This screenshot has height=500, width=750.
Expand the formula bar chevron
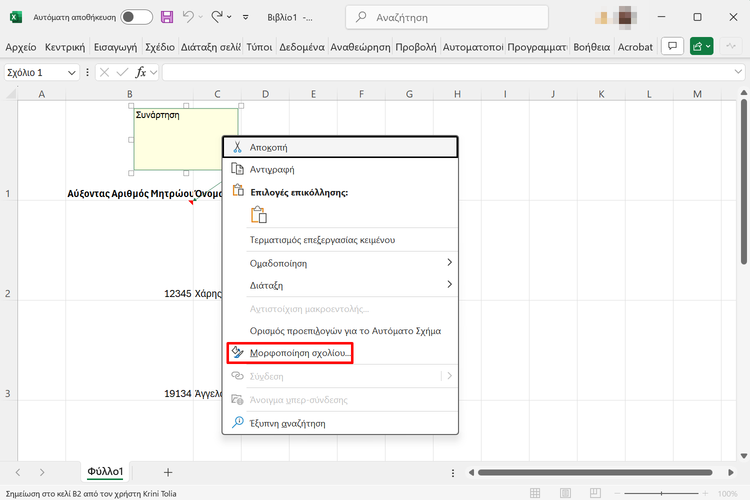tap(738, 72)
